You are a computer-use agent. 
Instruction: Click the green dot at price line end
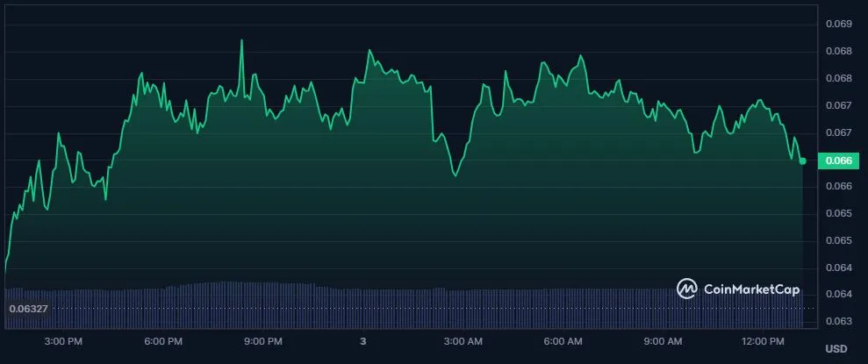(802, 161)
